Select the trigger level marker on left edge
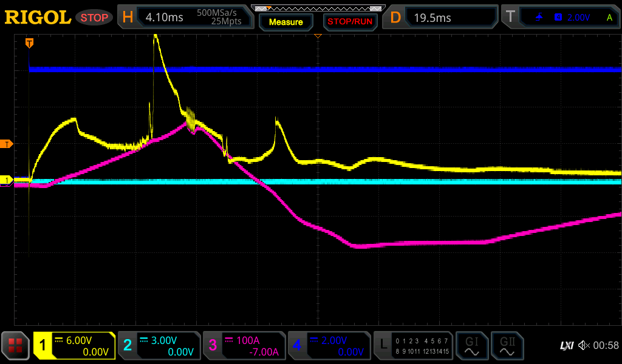 point(7,144)
